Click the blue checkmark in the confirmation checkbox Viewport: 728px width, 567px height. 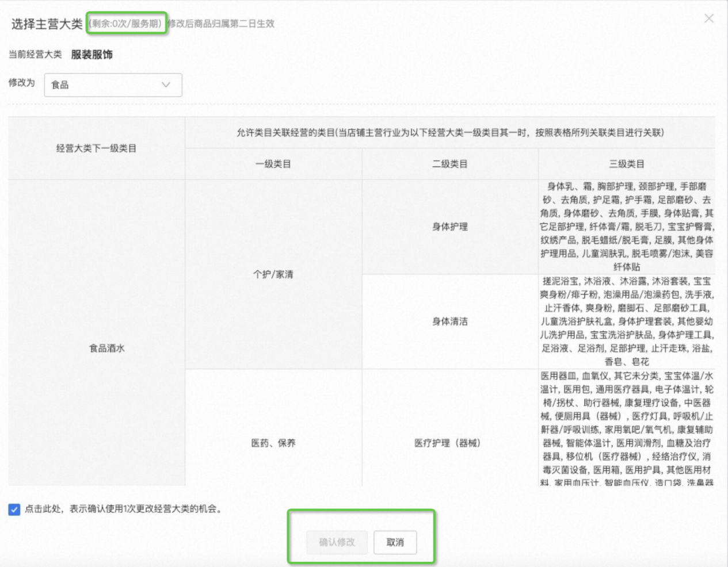(x=13, y=508)
